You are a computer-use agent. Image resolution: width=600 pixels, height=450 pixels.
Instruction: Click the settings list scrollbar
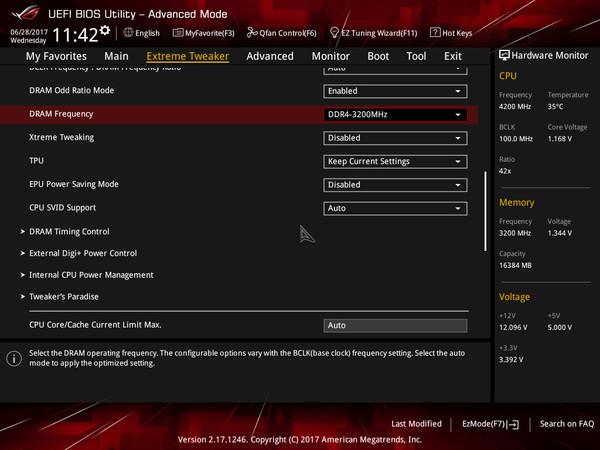[486, 211]
